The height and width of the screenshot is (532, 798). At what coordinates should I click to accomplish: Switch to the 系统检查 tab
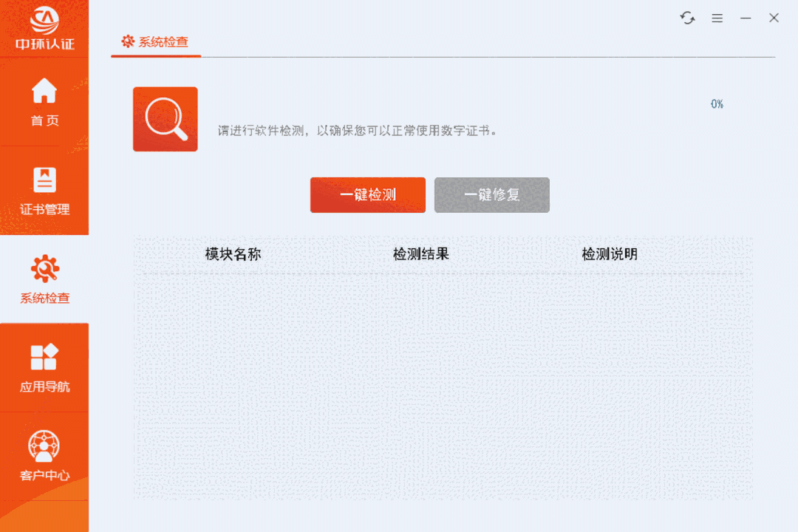coord(155,42)
